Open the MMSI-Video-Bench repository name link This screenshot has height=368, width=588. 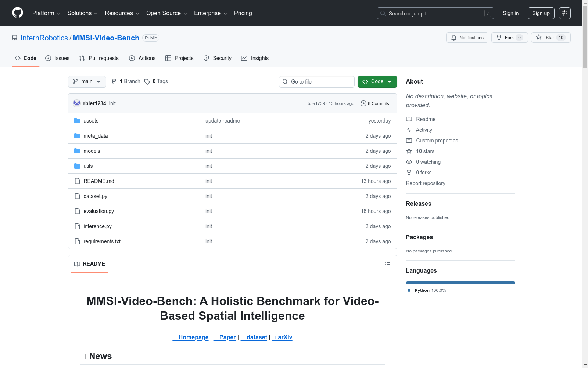pos(106,38)
